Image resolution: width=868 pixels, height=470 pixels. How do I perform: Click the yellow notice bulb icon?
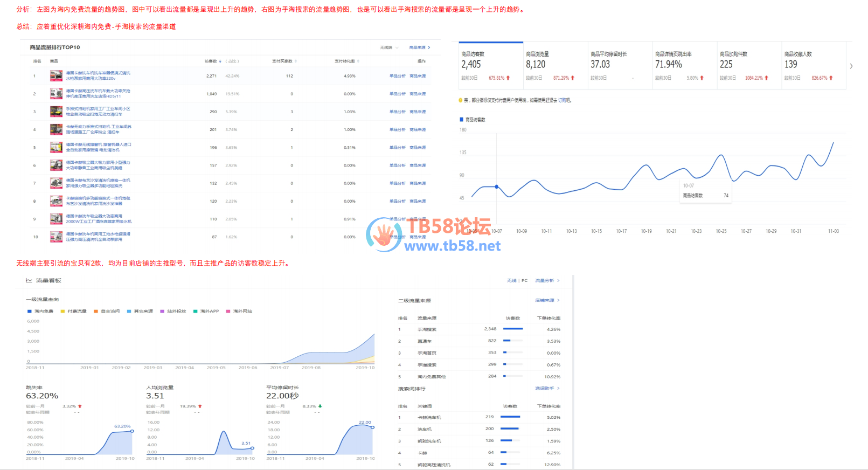pos(460,100)
